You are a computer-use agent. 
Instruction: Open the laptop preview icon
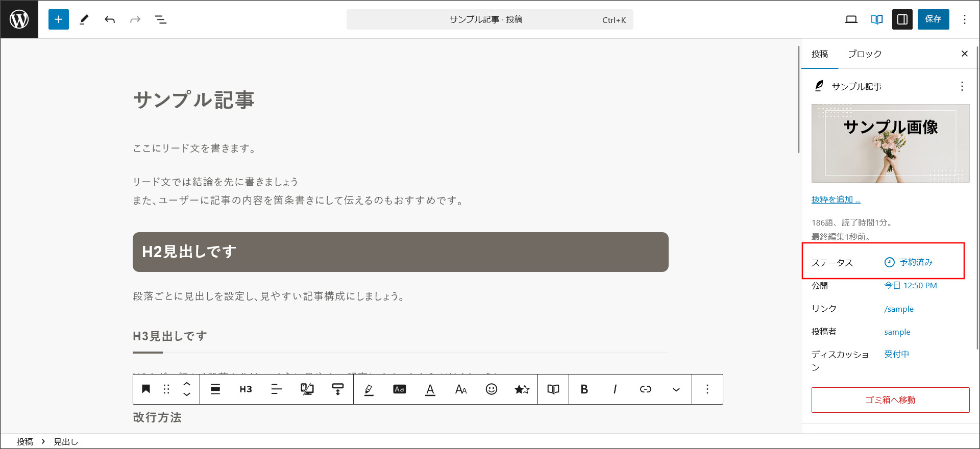click(x=851, y=19)
